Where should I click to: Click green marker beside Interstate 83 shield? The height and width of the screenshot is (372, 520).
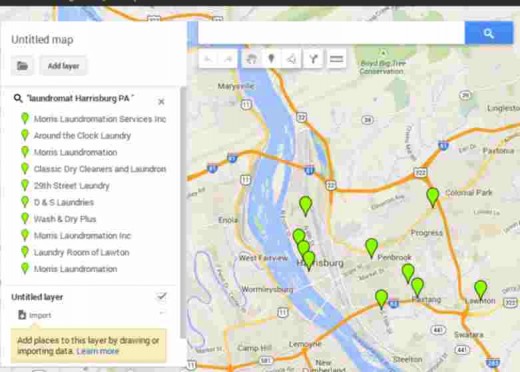pyautogui.click(x=381, y=299)
